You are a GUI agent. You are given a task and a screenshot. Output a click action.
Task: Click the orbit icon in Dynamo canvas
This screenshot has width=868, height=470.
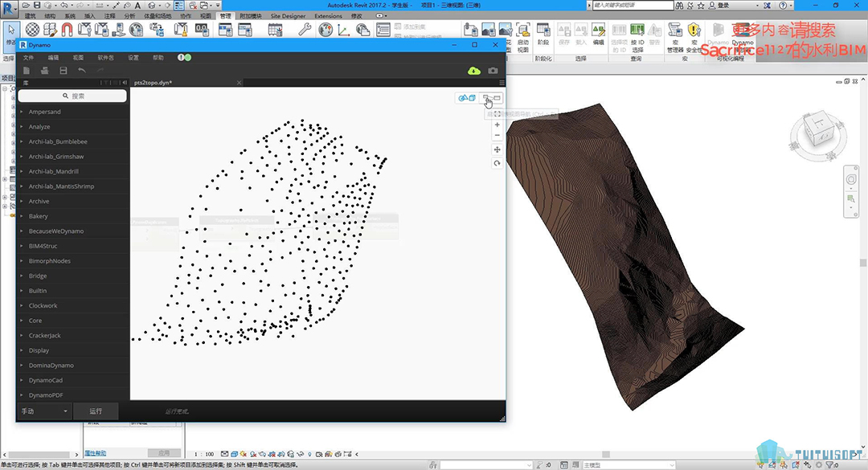[497, 163]
